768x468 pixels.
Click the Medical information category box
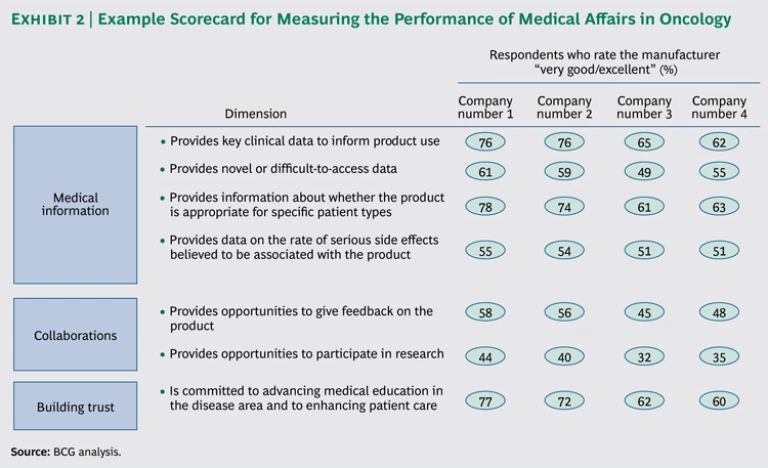[x=75, y=204]
